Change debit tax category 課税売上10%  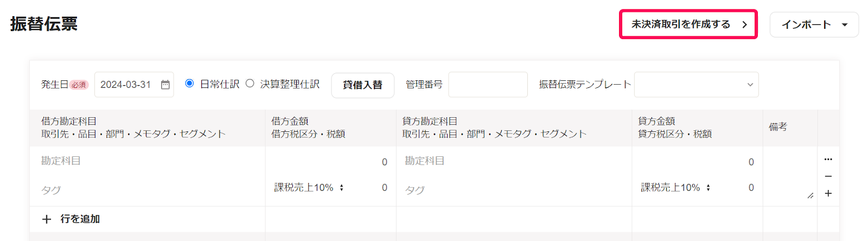pyautogui.click(x=309, y=188)
